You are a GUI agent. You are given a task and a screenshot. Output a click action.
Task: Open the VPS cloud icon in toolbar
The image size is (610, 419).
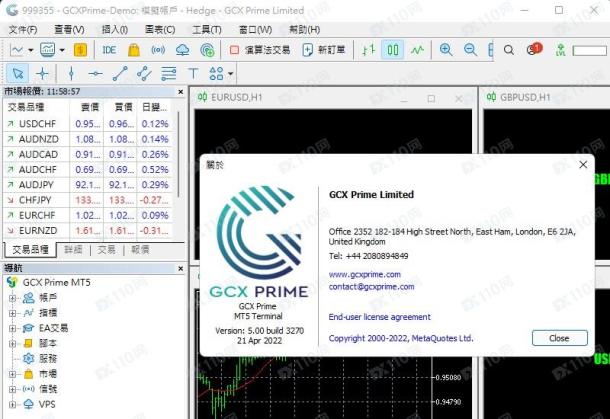(x=182, y=50)
